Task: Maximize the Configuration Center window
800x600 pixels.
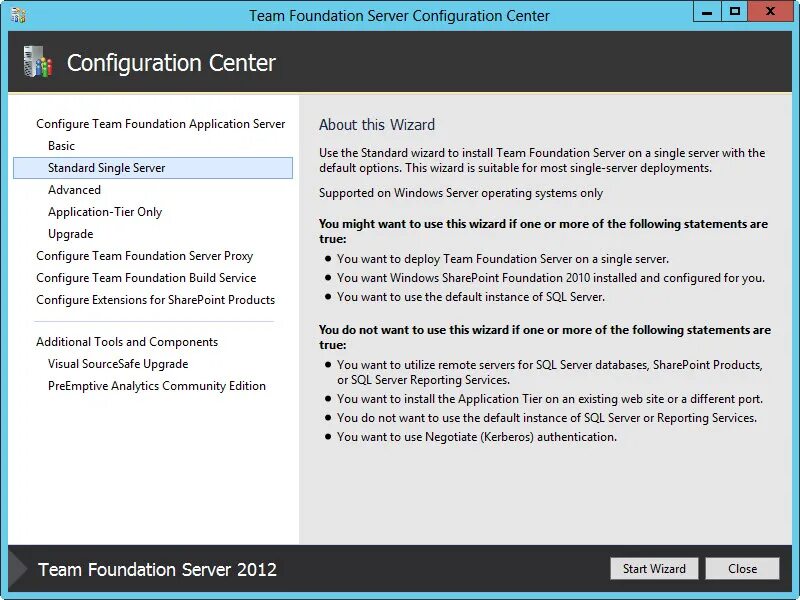Action: 735,12
